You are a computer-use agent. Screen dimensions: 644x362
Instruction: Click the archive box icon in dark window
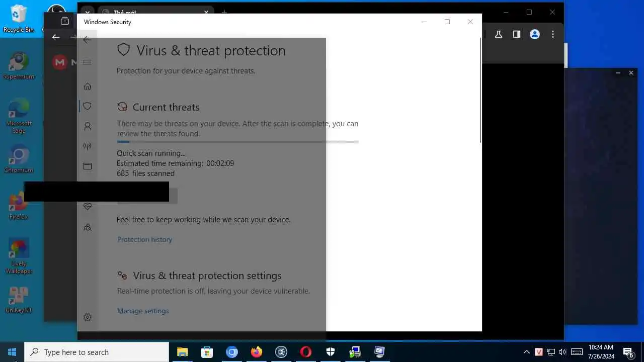[65, 21]
